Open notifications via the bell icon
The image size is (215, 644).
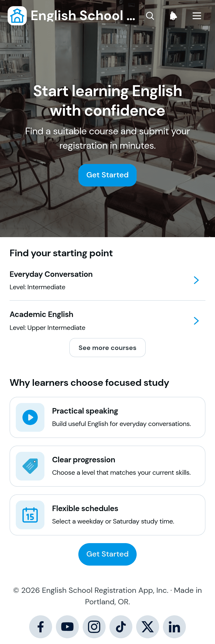click(x=173, y=16)
